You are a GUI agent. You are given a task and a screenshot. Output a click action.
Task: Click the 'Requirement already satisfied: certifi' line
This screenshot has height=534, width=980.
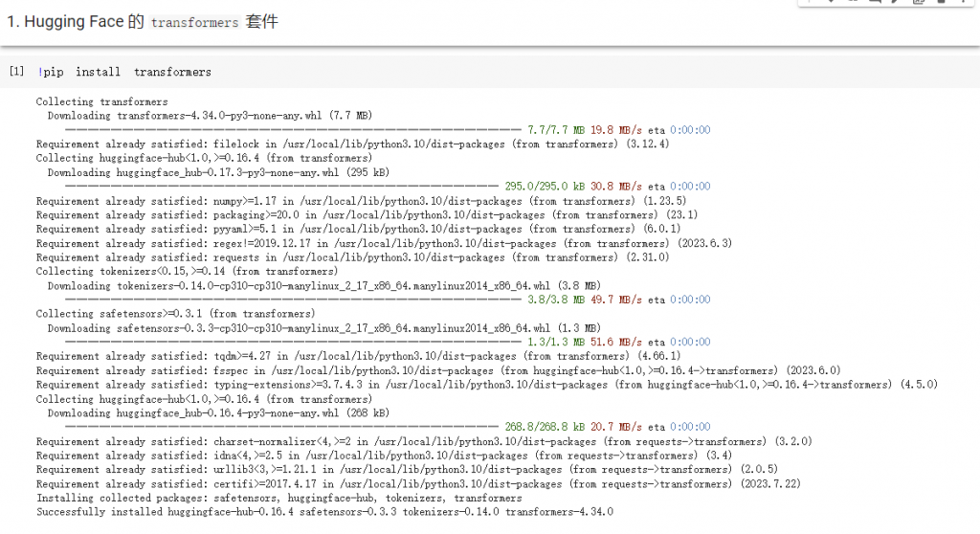(418, 484)
